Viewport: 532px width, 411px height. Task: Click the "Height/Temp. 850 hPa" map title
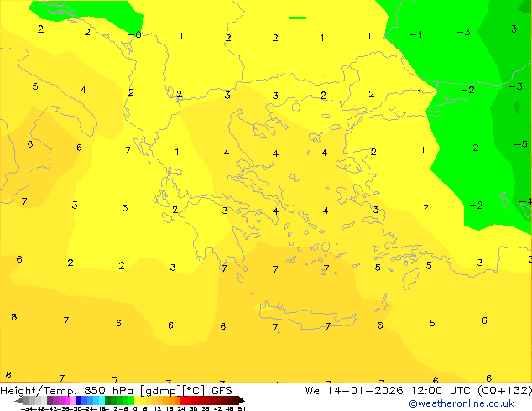(67, 391)
